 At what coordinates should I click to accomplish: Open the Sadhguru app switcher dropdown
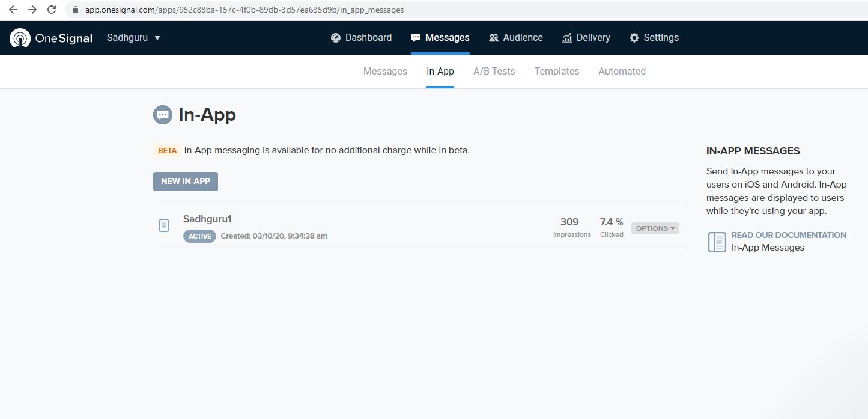coord(133,37)
